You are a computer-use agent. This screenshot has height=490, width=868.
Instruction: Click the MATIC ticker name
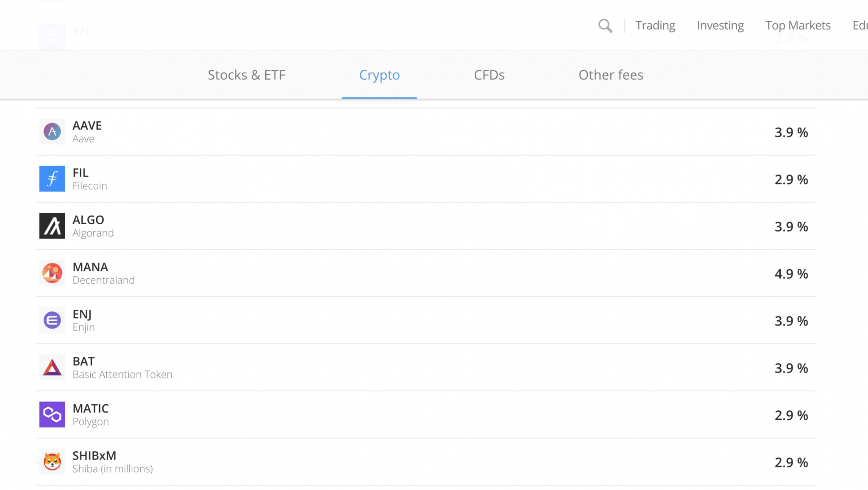coord(91,408)
